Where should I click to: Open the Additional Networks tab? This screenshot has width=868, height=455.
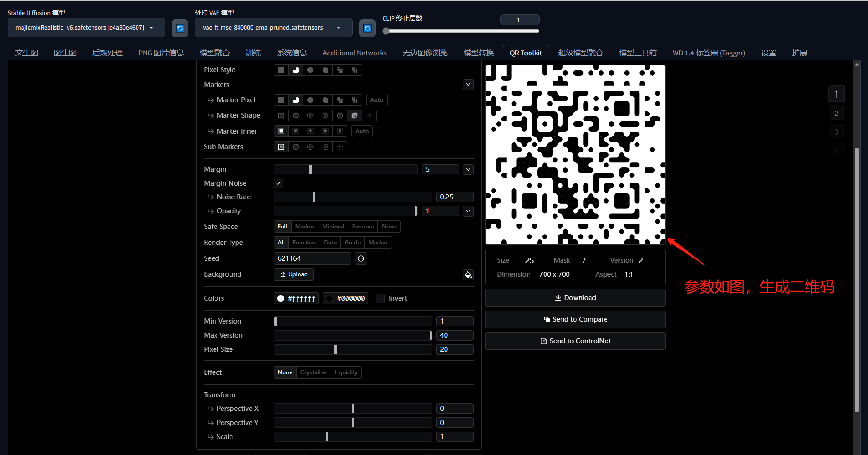coord(354,53)
